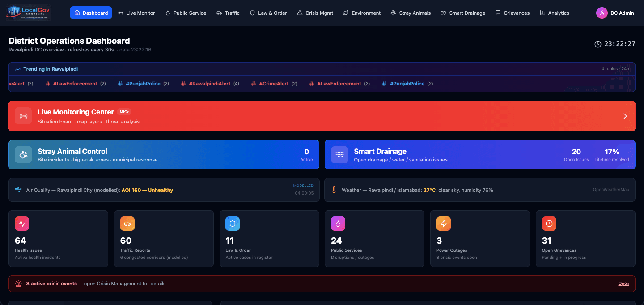Select the Crisis Mgmt tab
The height and width of the screenshot is (305, 644).
coord(315,13)
